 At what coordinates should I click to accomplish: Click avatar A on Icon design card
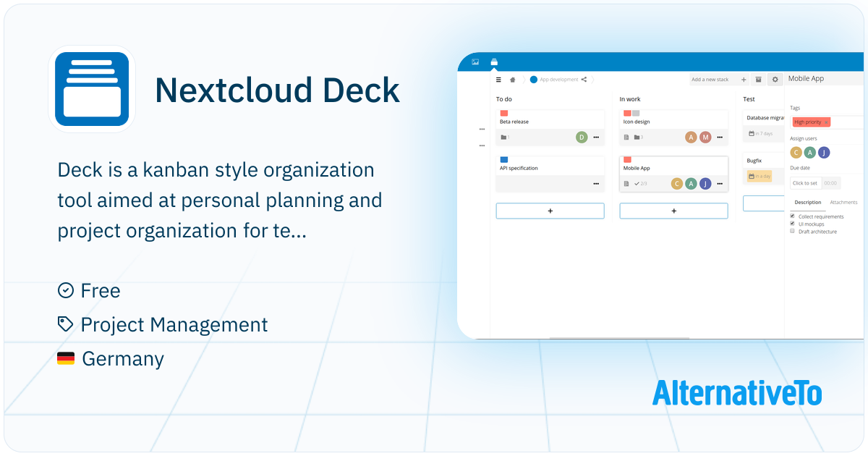coord(691,137)
